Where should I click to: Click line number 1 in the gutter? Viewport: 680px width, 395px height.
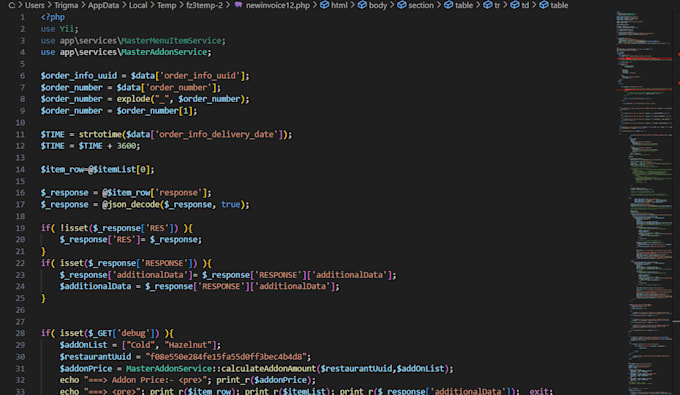pyautogui.click(x=22, y=17)
